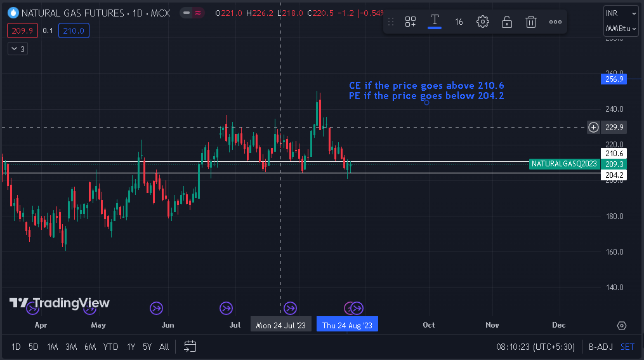The width and height of the screenshot is (644, 360).
Task: Click the 229.9 crosshair price label
Action: pyautogui.click(x=614, y=128)
